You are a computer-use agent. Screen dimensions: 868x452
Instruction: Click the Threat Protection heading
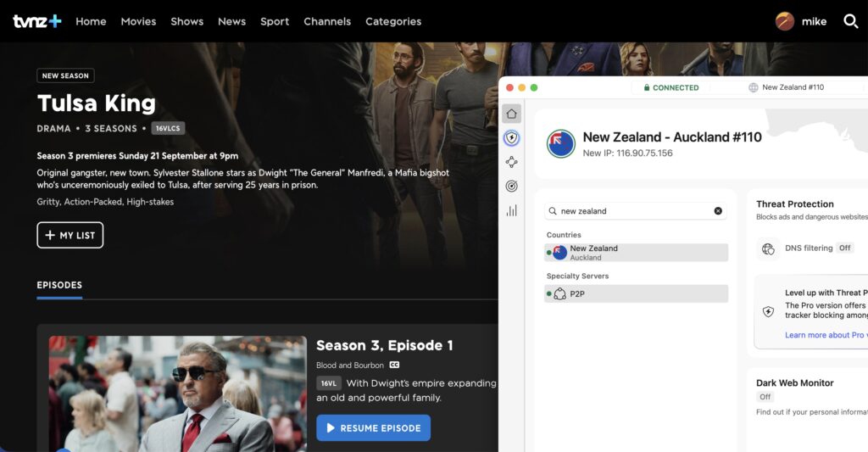click(x=795, y=204)
